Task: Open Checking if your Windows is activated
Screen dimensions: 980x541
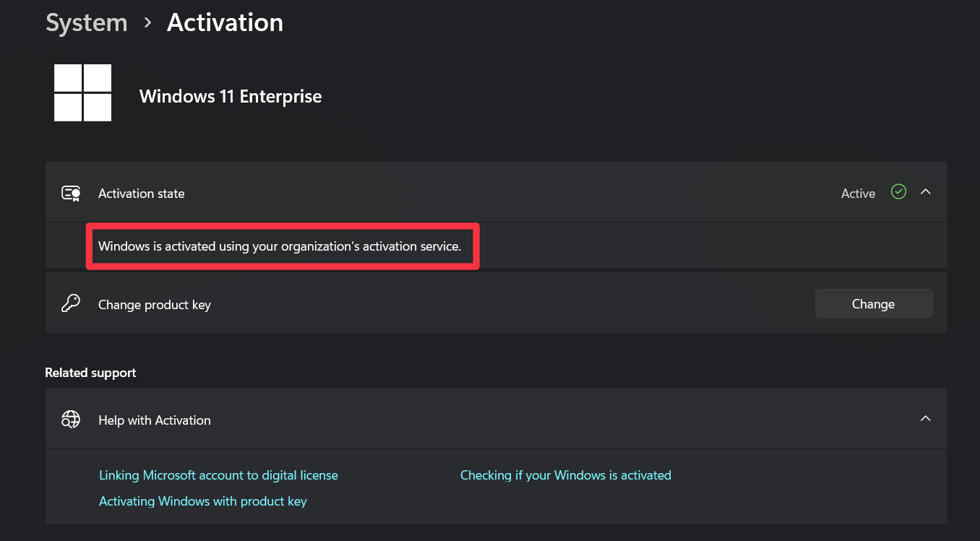Action: pyautogui.click(x=566, y=475)
